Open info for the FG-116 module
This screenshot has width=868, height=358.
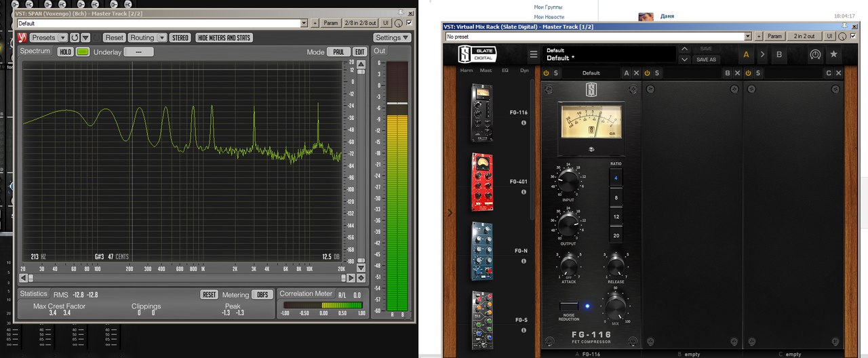pyautogui.click(x=524, y=123)
